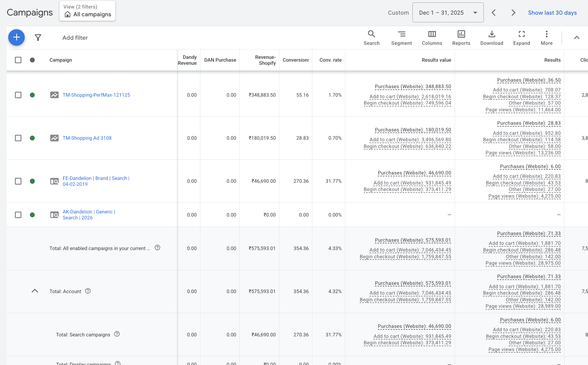Click Page views (Website): 11,464.00 result
Screen dimensions: 588x365
(x=523, y=110)
